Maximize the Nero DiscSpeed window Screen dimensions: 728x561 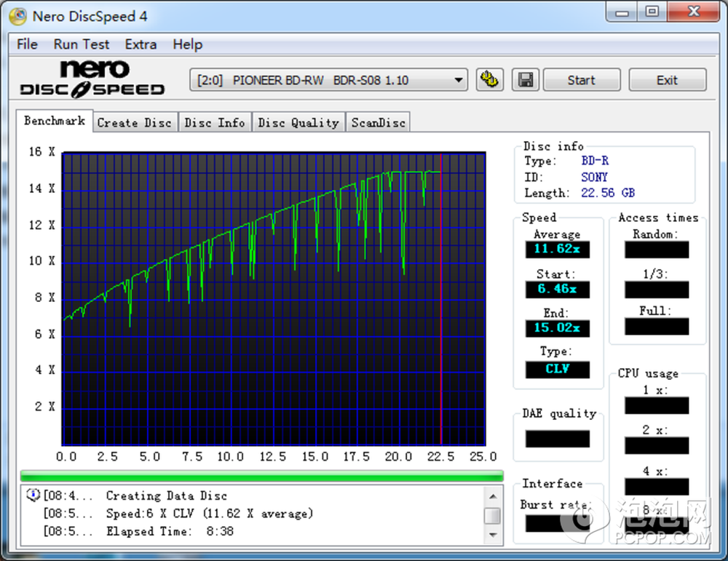coord(652,12)
